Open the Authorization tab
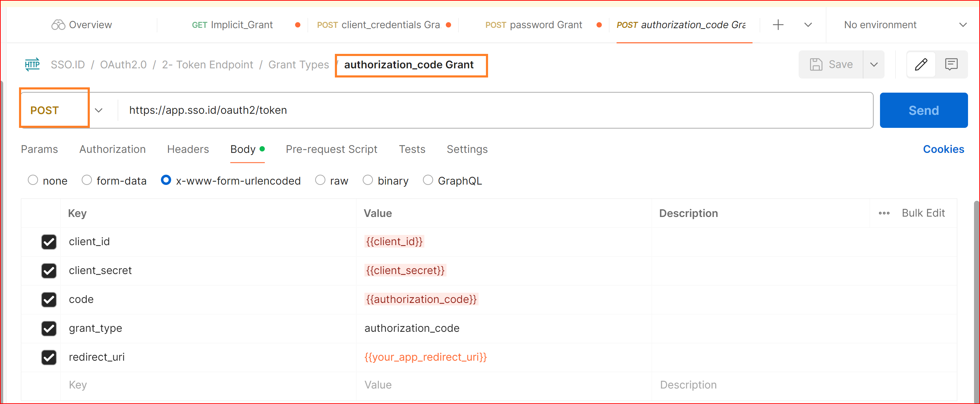Image resolution: width=980 pixels, height=404 pixels. coord(112,149)
